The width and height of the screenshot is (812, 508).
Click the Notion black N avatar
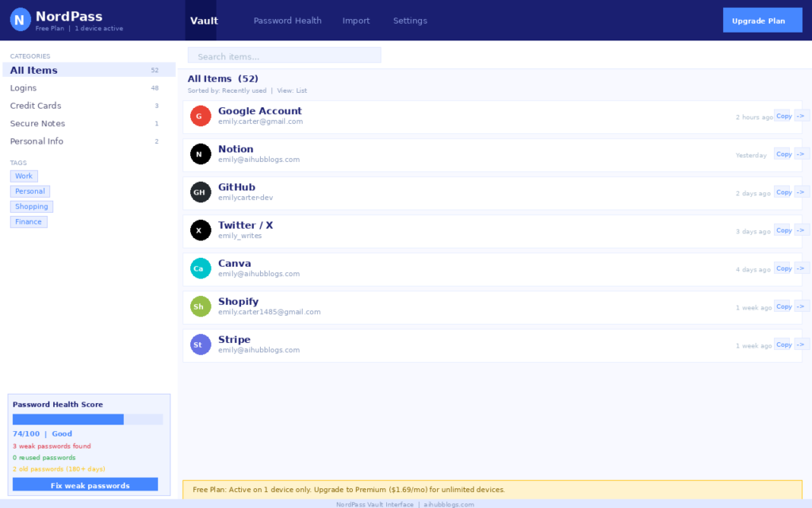201,154
